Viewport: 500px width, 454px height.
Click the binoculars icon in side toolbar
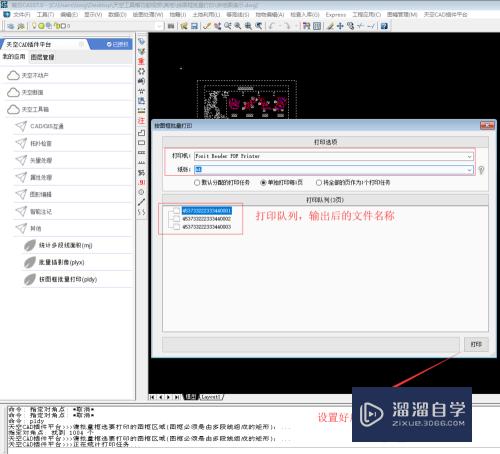141,81
